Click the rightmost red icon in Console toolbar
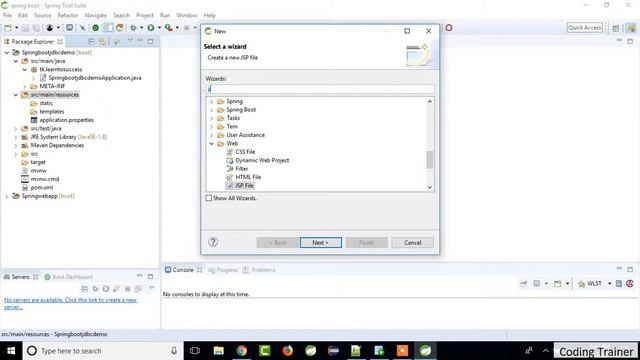 [x=630, y=284]
